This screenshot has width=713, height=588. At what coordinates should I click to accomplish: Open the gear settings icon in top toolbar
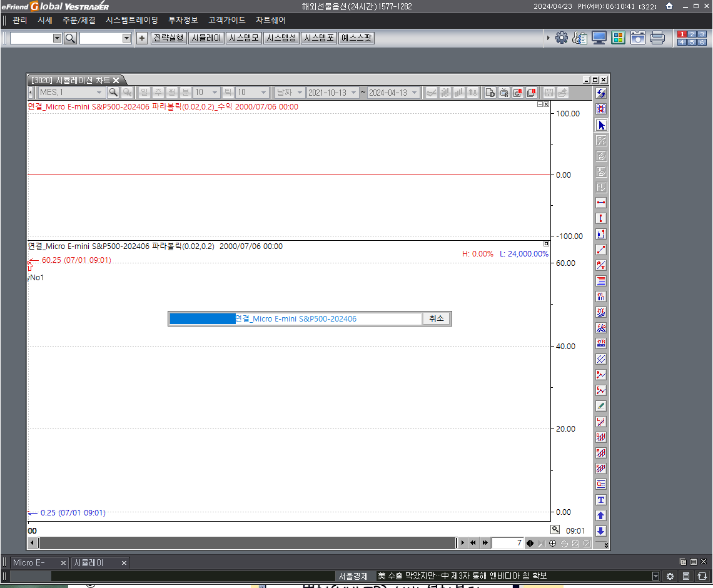562,38
